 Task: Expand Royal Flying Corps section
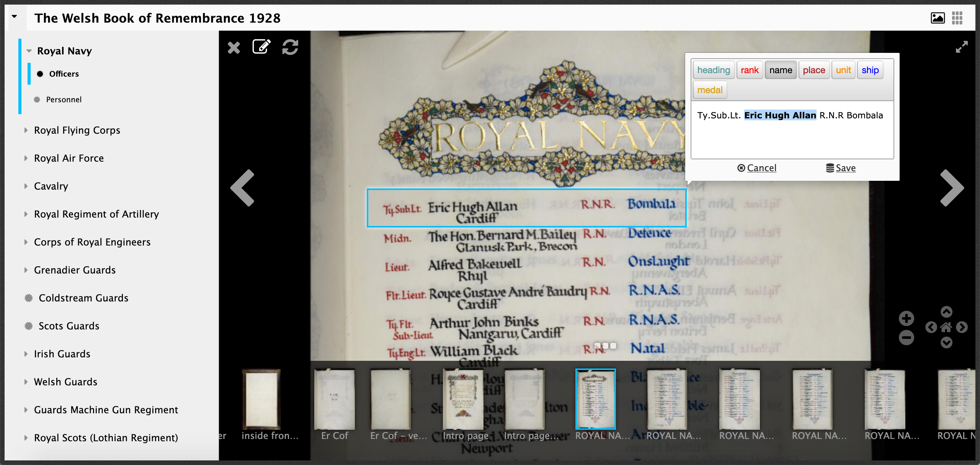coord(26,130)
